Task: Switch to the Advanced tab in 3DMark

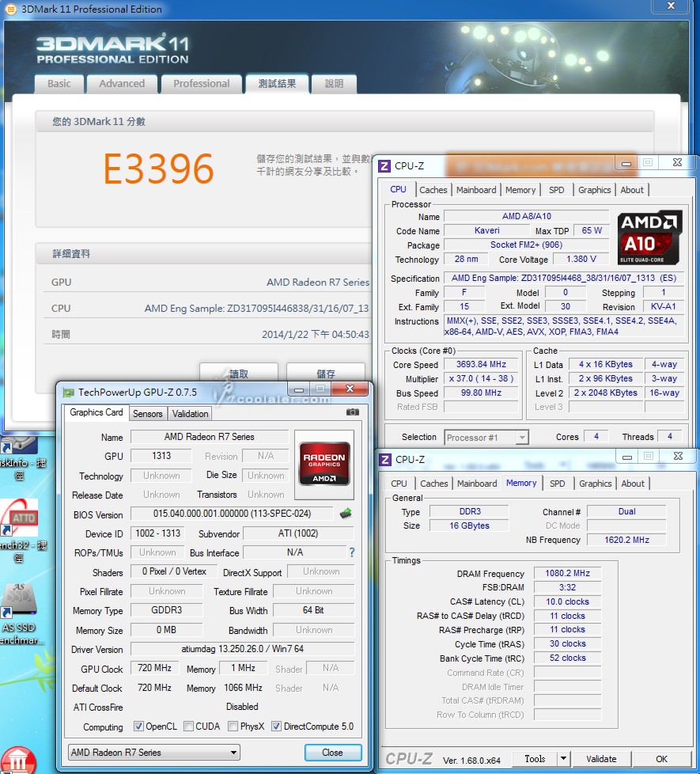Action: coord(122,84)
